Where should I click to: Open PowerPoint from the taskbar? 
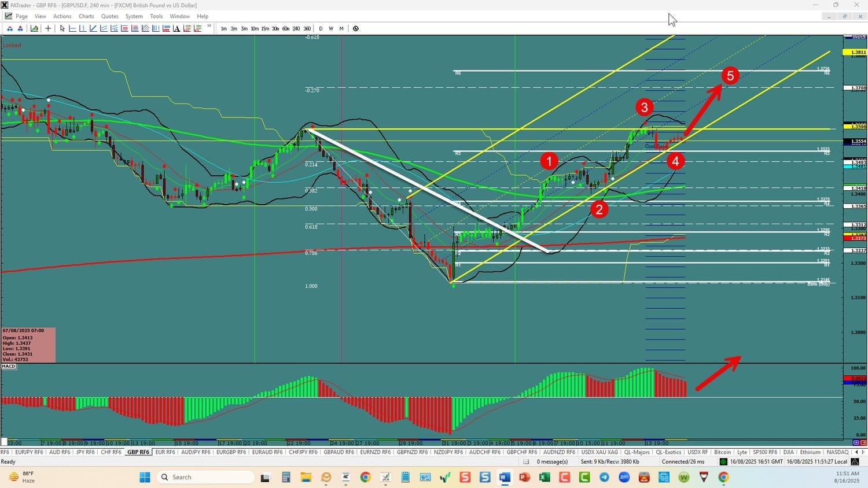(525, 477)
